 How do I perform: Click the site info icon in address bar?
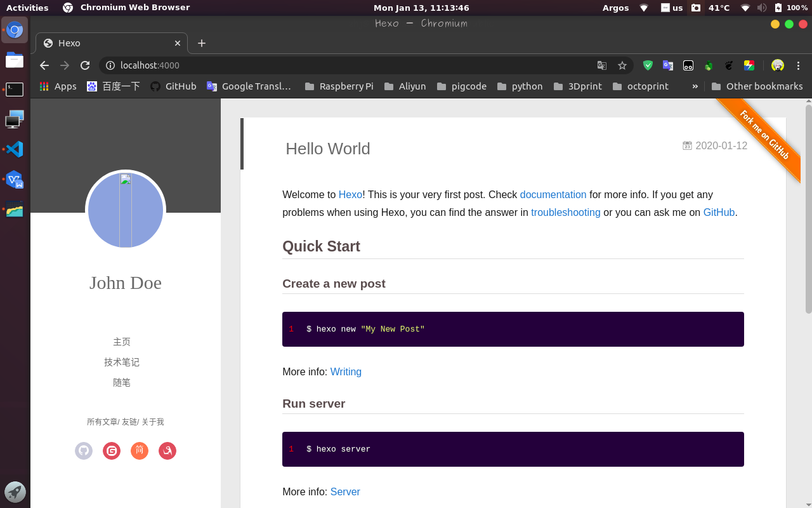110,65
